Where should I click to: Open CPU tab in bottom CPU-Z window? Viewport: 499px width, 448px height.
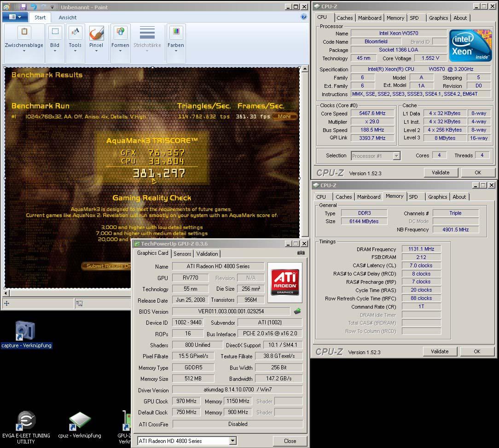coord(321,197)
